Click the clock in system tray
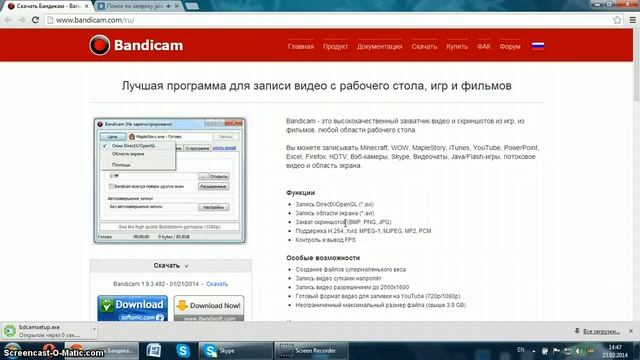The height and width of the screenshot is (360, 640). (615, 351)
